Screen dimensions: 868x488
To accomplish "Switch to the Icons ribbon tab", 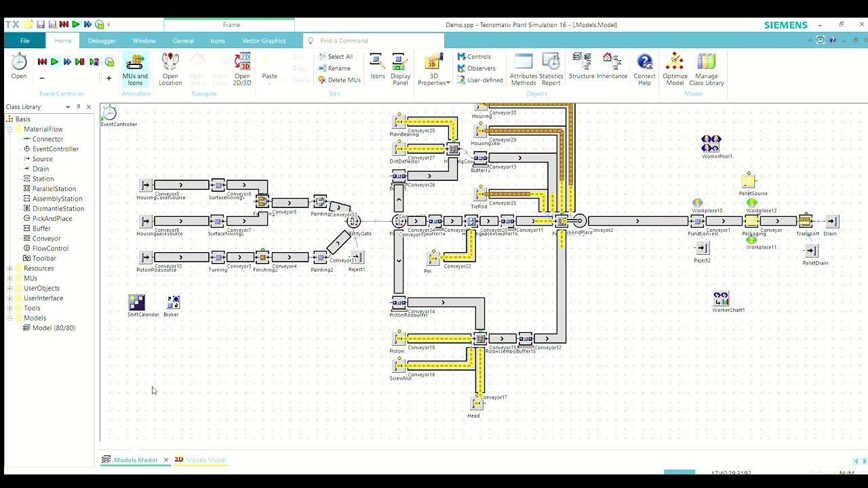I will pos(218,41).
